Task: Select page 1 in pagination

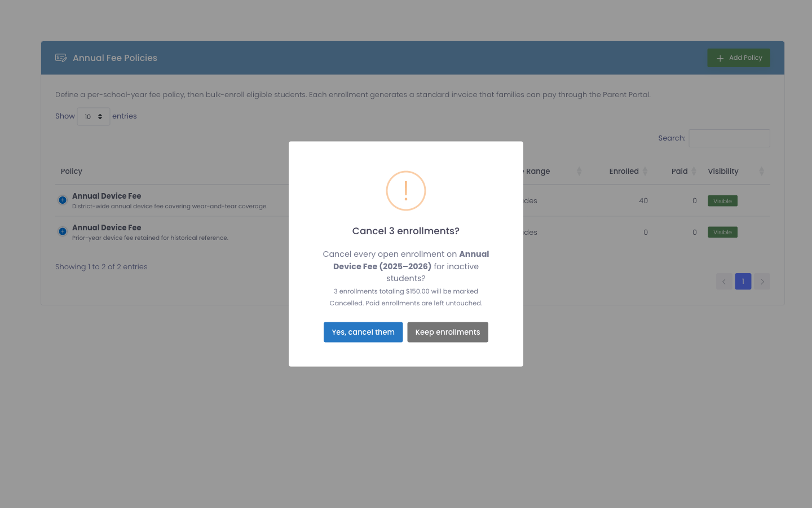Action: 743,281
